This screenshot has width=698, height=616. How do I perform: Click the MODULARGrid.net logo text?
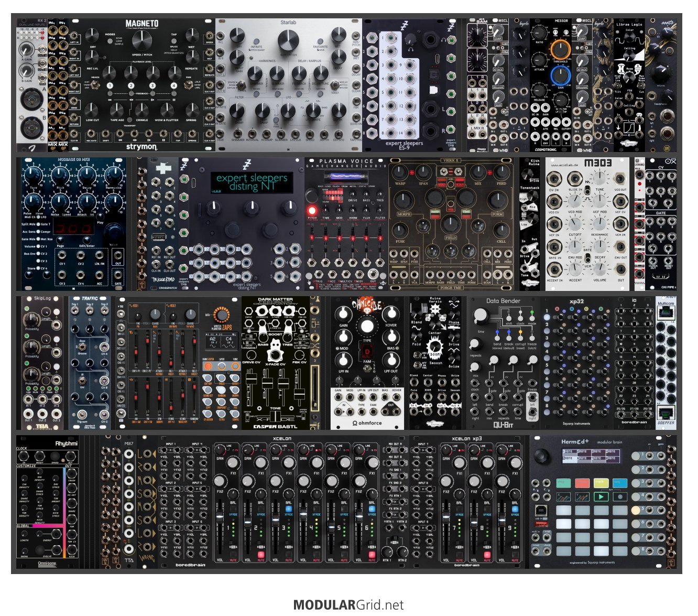348,605
